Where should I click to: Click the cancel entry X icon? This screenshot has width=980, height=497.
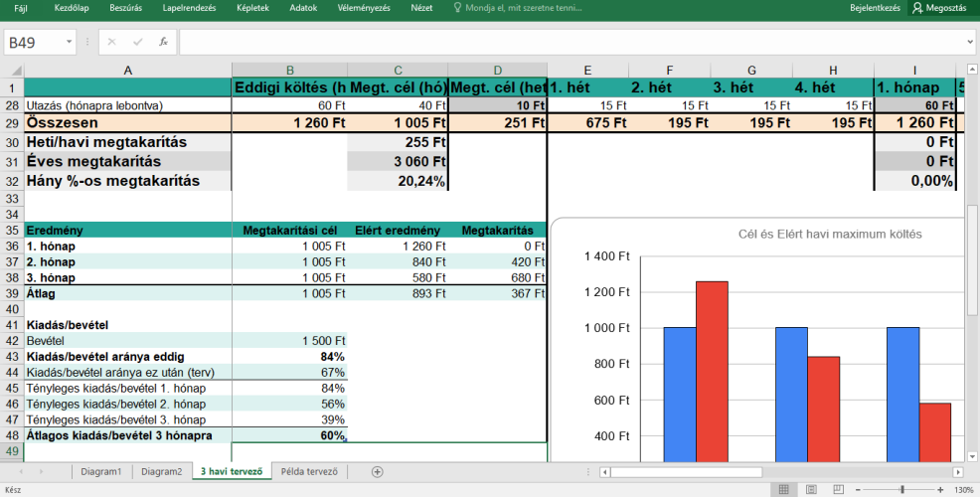point(112,42)
